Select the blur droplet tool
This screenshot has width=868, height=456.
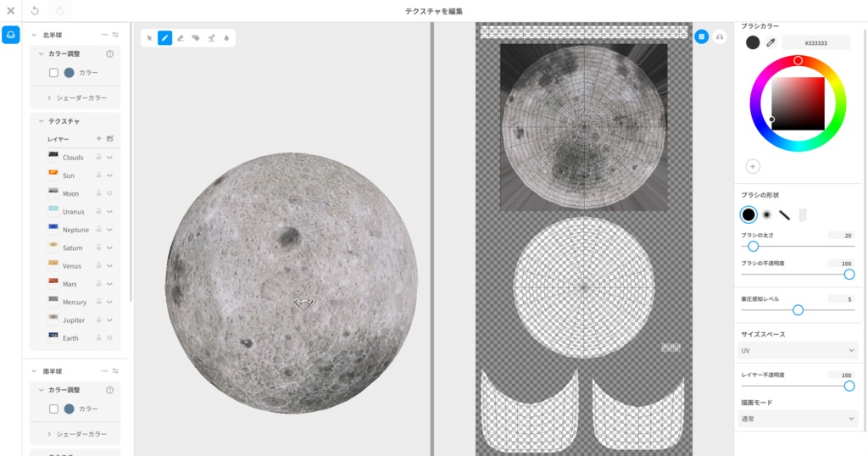coord(226,38)
